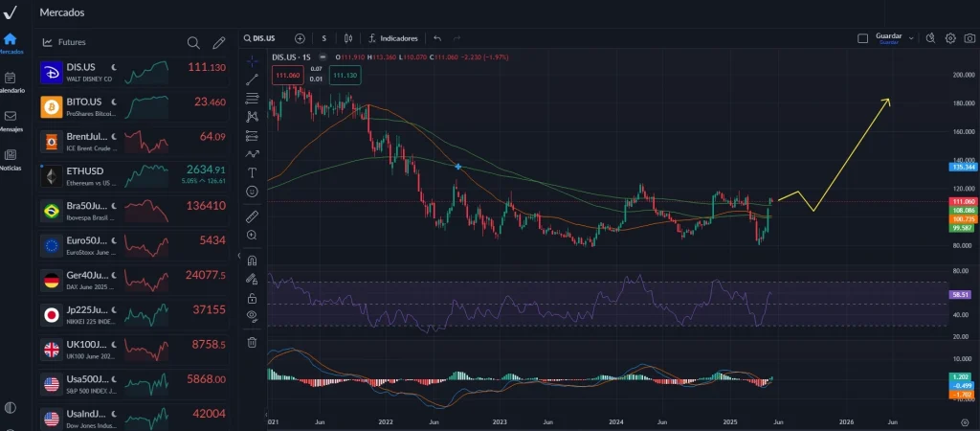Click the checkmark app logo
Viewport: 980px width, 431px height.
tap(10, 11)
